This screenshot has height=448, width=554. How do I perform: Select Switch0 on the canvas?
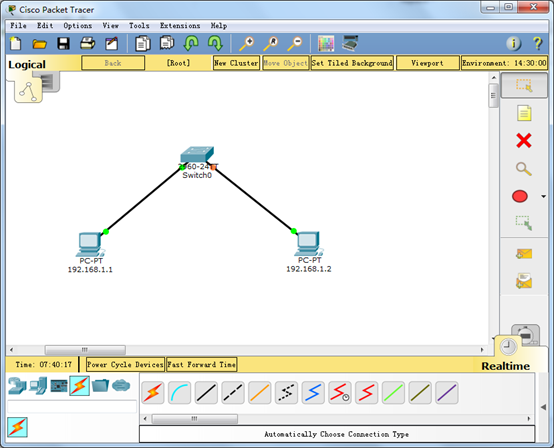[197, 155]
